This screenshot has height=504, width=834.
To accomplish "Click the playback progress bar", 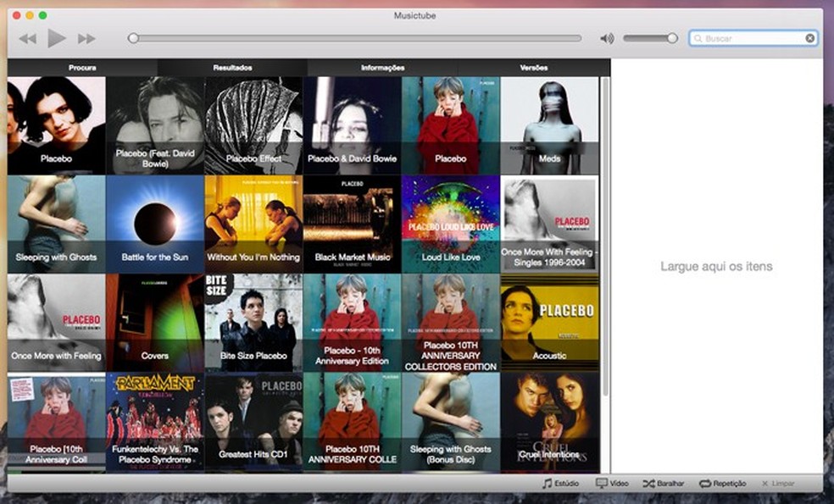I will [x=355, y=38].
